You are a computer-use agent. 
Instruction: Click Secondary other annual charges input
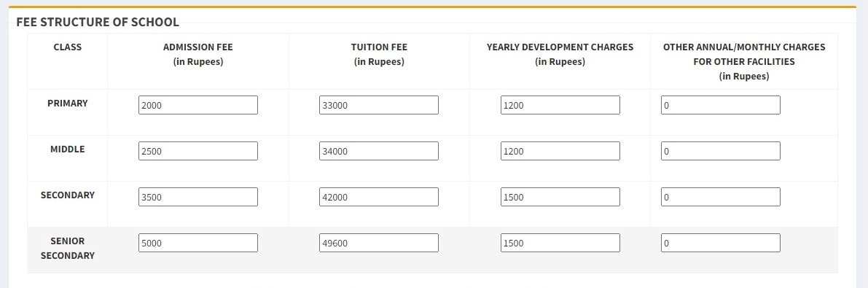tap(721, 197)
